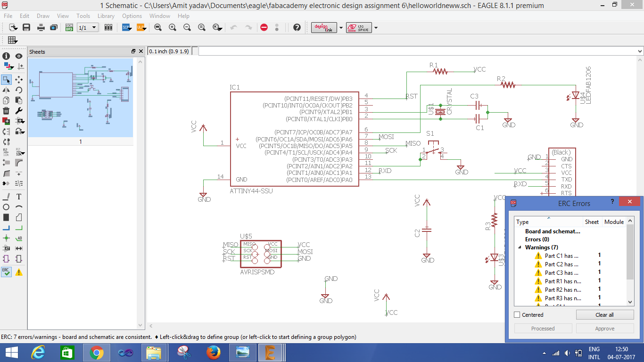Select warning 'Part R2 has n...'

563,290
